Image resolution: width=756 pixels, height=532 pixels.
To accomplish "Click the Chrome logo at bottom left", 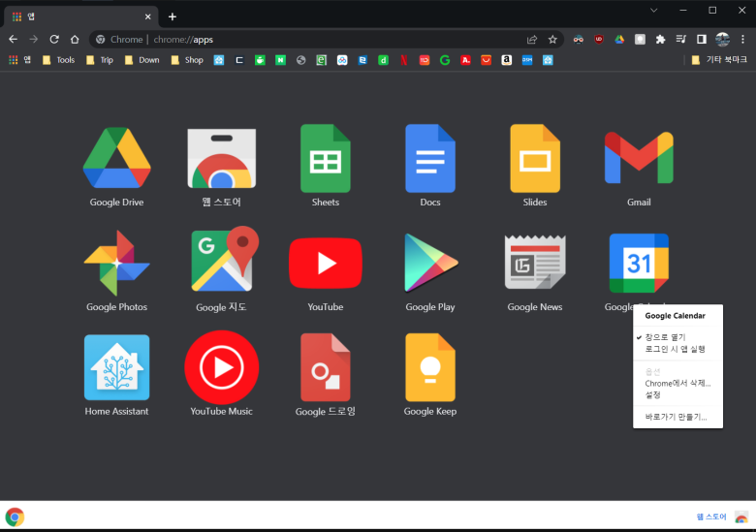I will (x=15, y=517).
